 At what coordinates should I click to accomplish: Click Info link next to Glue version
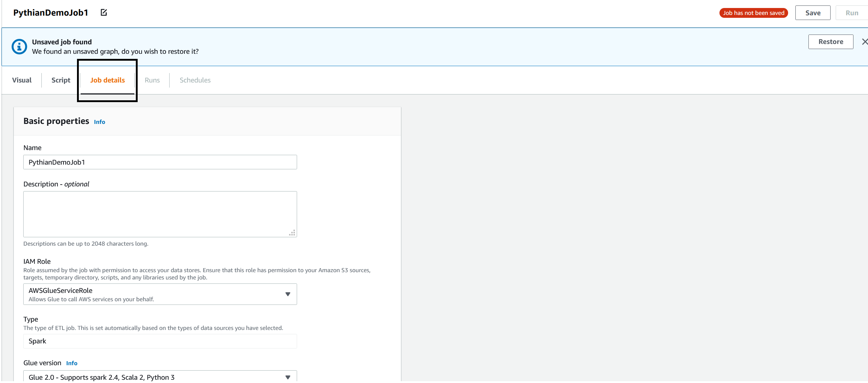click(72, 363)
